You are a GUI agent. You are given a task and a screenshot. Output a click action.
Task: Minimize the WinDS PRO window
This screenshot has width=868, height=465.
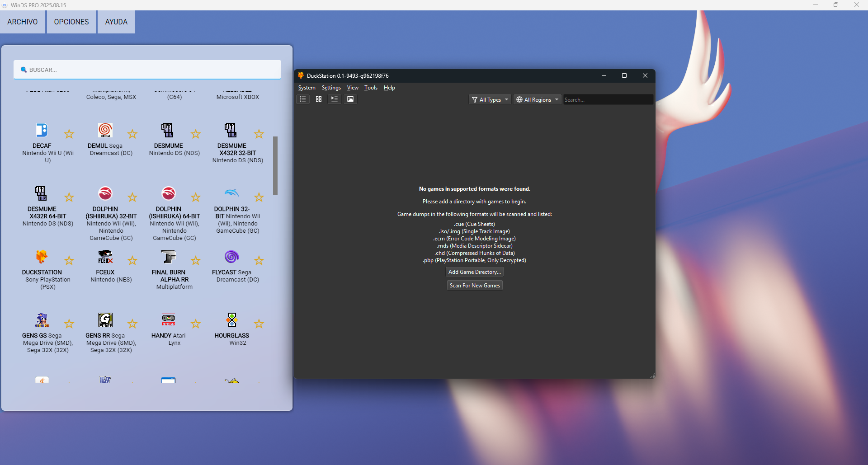[x=816, y=5]
